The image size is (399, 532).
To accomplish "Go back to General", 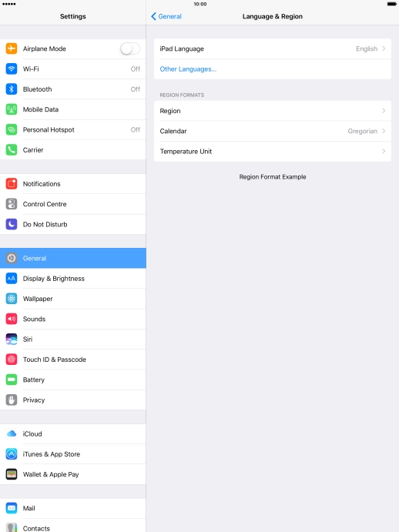I will pyautogui.click(x=166, y=16).
